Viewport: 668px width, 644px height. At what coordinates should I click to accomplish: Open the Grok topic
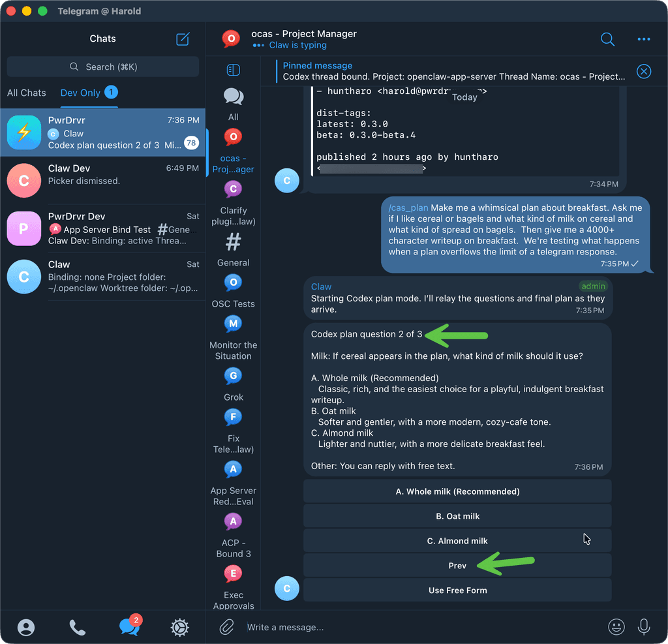coord(233,384)
